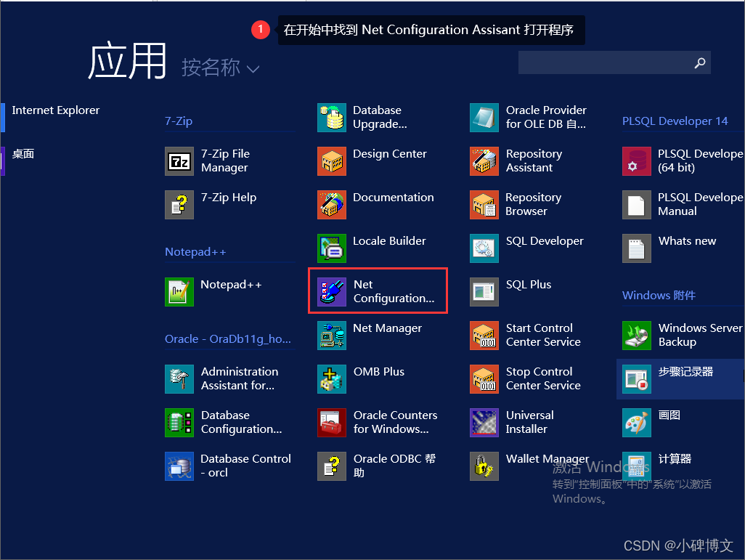This screenshot has width=745, height=560.
Task: Expand the 按名称 sort dropdown
Action: coord(221,68)
